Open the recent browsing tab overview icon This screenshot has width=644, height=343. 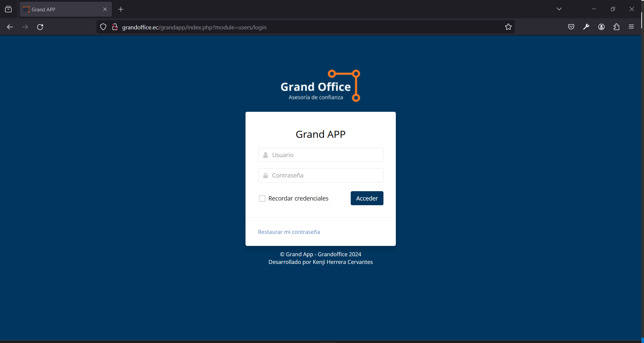8,9
